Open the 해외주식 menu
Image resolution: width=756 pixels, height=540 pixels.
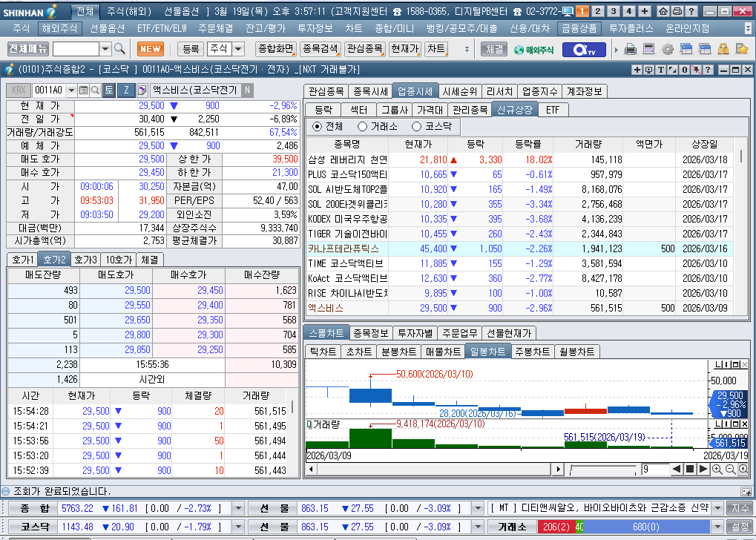coord(60,28)
